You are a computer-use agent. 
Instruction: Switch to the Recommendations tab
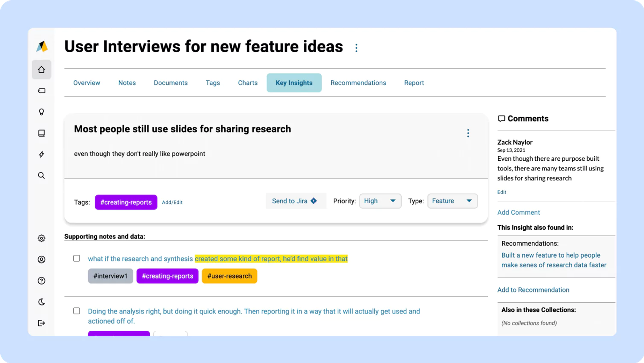(358, 83)
